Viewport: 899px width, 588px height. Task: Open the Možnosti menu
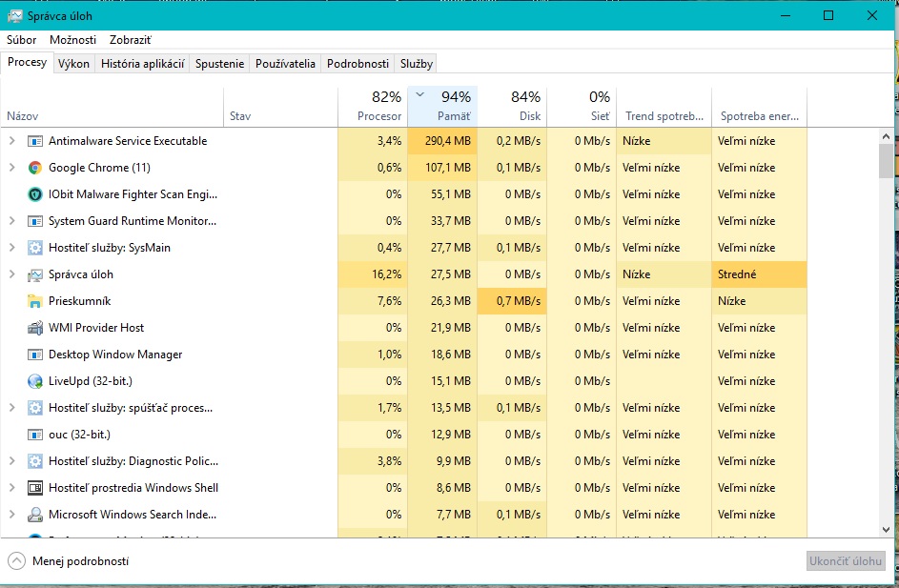tap(72, 40)
